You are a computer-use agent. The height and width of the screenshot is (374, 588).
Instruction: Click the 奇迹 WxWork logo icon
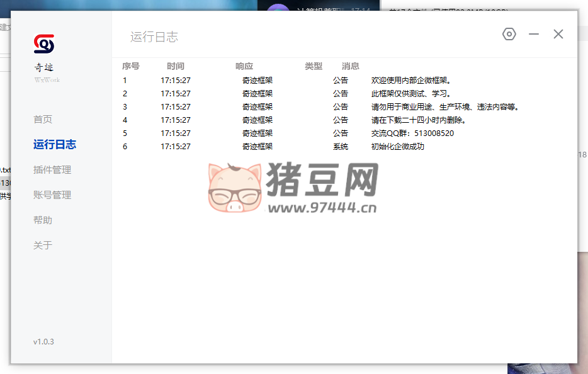tap(44, 44)
